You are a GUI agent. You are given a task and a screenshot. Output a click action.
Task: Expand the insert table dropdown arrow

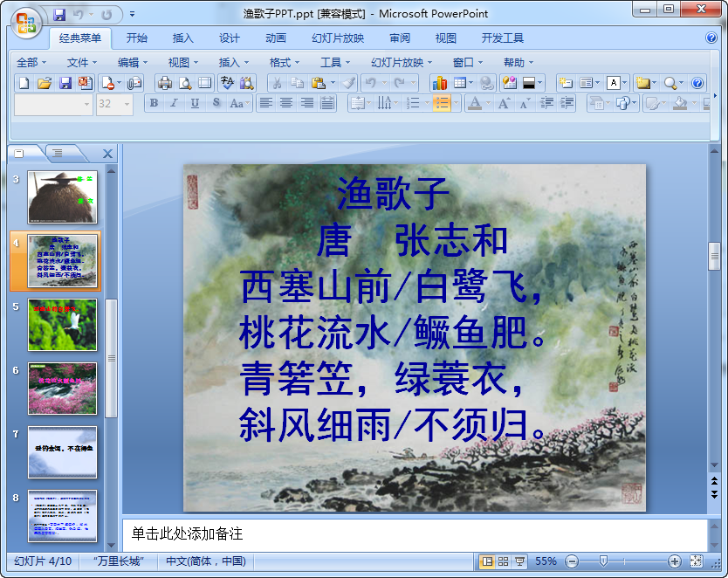[470, 83]
